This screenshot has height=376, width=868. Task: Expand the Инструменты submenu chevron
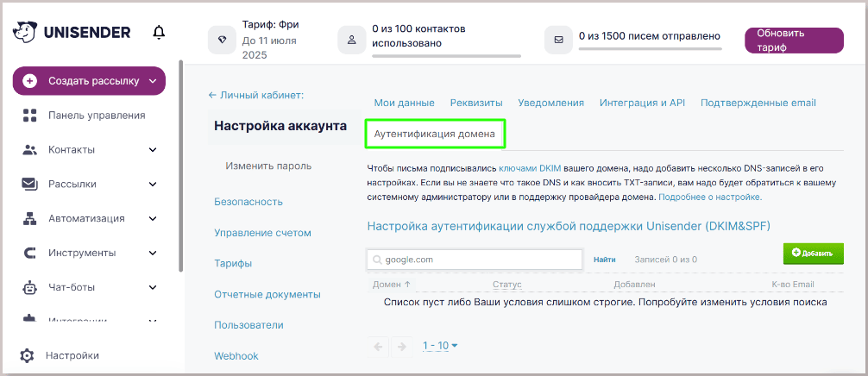153,254
